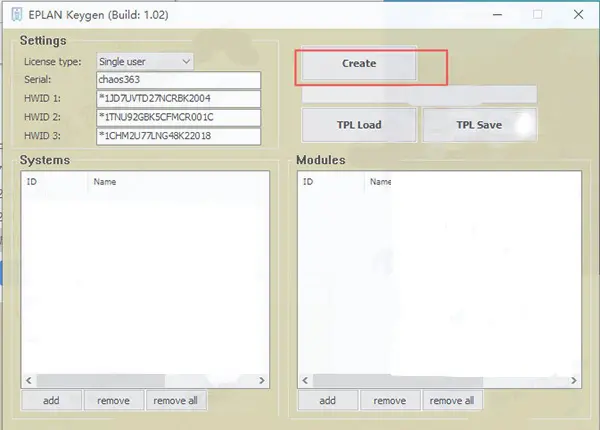Viewport: 600px width, 430px height.
Task: Add an entry under Modules
Action: [x=327, y=400]
